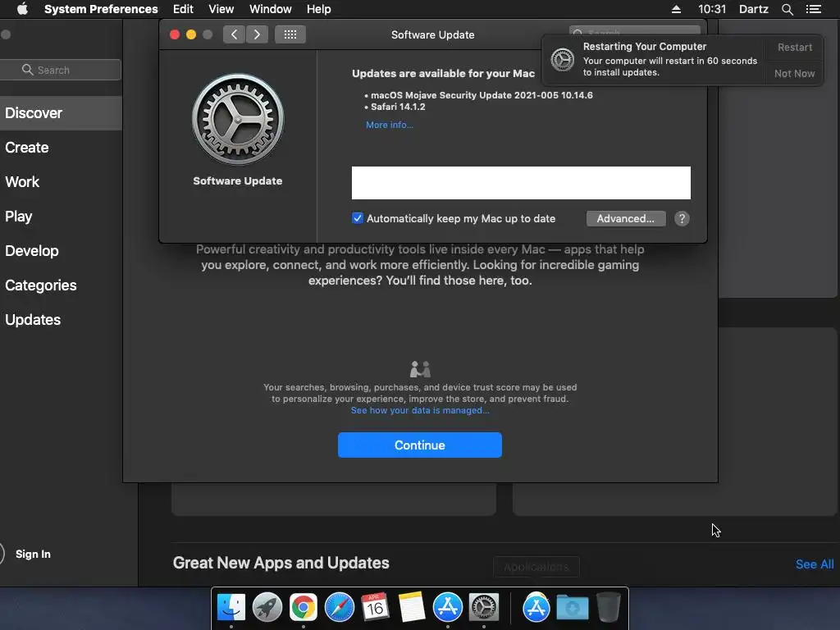840x630 pixels.
Task: Open the Downloads folder in Dock
Action: tap(572, 608)
